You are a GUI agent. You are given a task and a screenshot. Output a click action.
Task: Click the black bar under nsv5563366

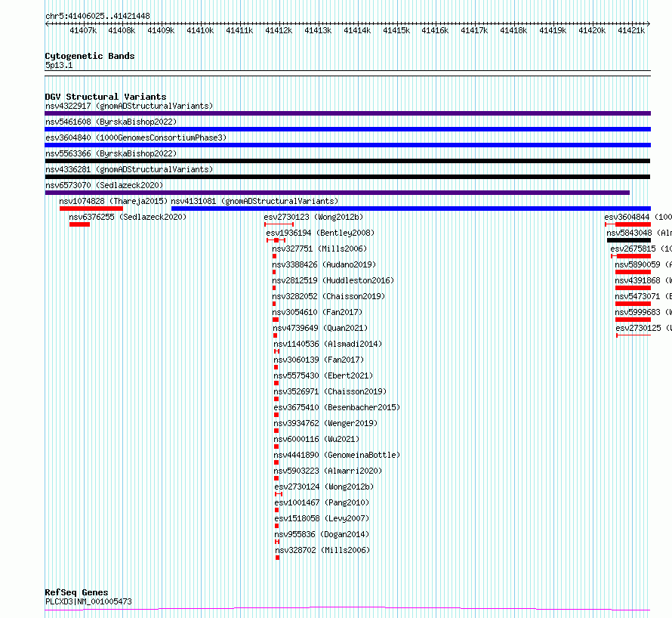click(x=347, y=161)
